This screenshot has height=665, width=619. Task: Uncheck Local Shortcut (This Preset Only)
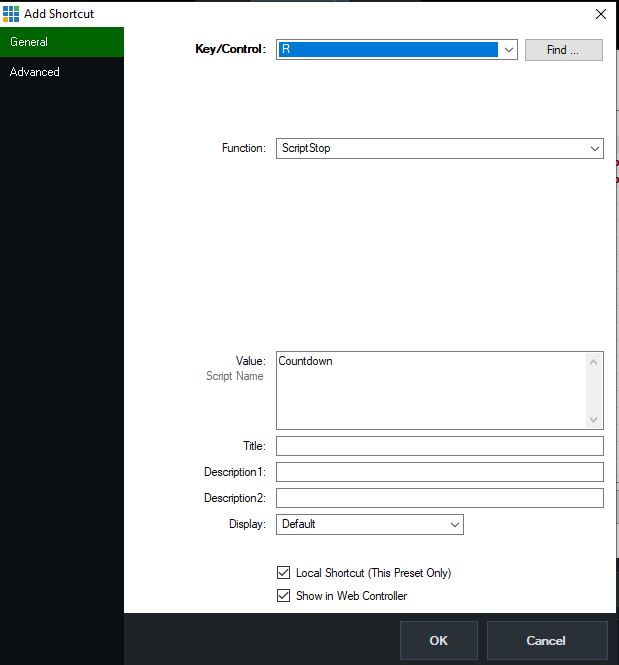[283, 573]
